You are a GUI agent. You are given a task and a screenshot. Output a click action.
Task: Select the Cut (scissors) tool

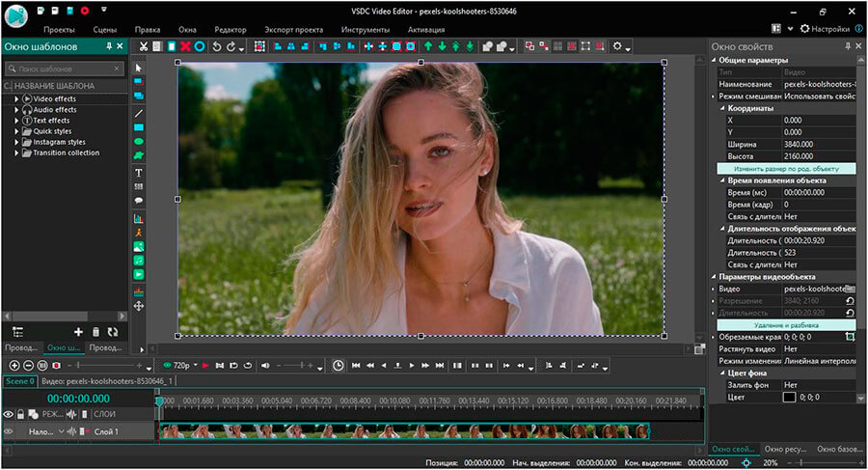144,46
